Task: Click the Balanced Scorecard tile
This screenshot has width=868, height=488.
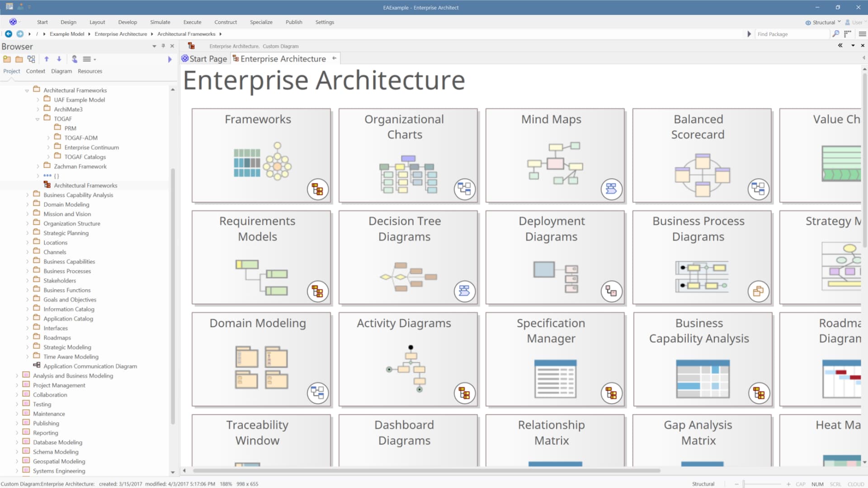Action: tap(701, 155)
